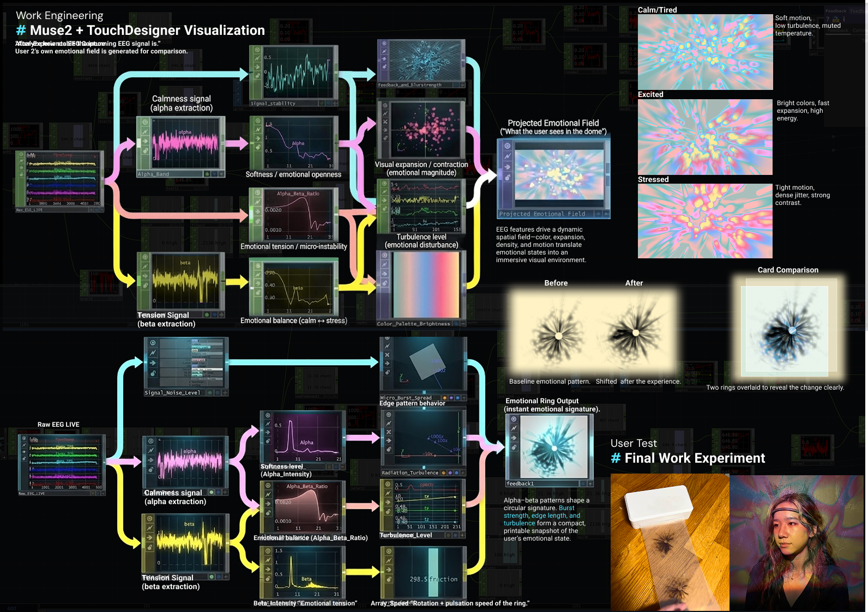Toggle viewer flag on Turbulence level emotional disturbance node
The width and height of the screenshot is (868, 612).
[x=384, y=184]
